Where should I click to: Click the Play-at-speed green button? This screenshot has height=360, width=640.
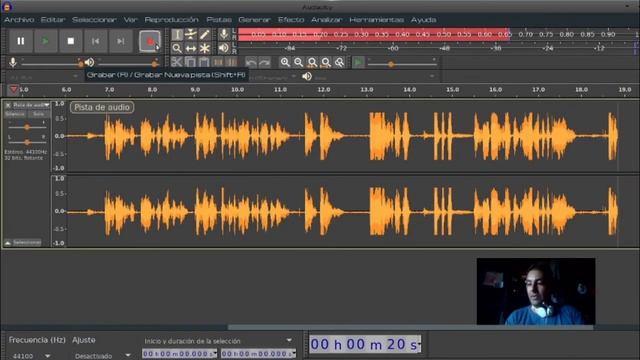pyautogui.click(x=358, y=62)
